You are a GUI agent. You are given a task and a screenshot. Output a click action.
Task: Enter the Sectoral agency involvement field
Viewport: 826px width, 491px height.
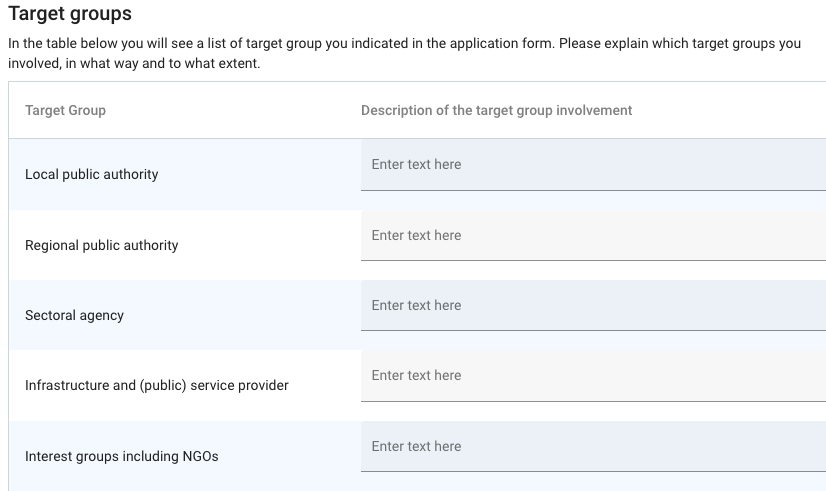[x=592, y=306]
